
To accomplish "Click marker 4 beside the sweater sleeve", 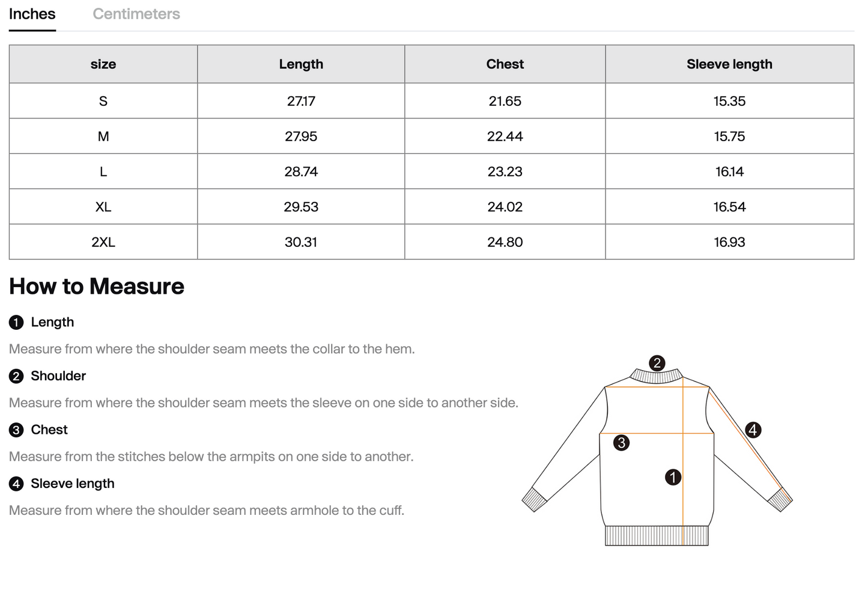I will point(753,430).
